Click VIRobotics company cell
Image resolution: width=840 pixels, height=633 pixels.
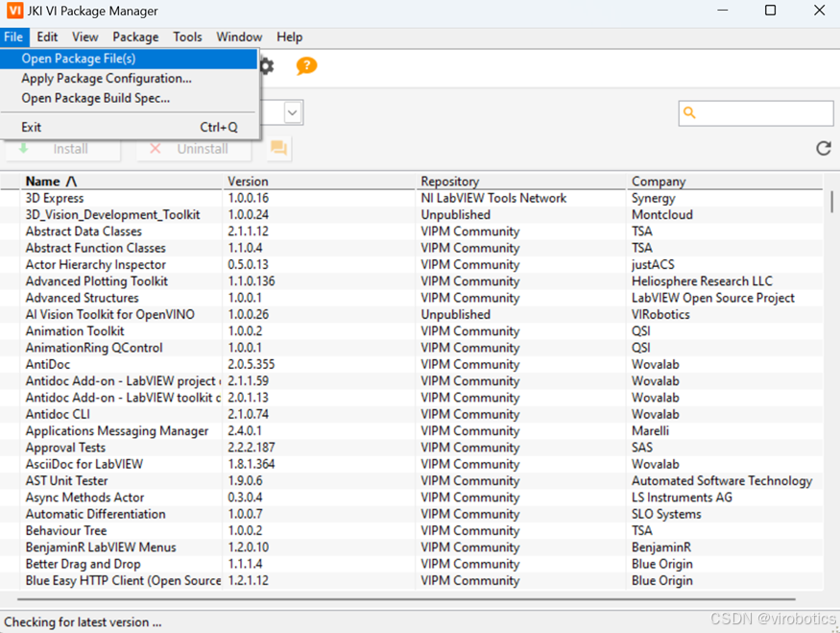[660, 315]
